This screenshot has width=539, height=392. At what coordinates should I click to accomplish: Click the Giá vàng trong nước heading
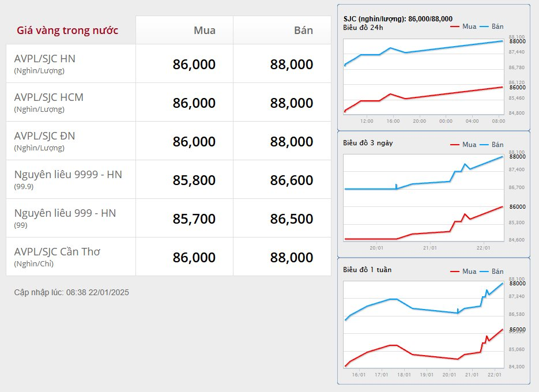pyautogui.click(x=67, y=30)
